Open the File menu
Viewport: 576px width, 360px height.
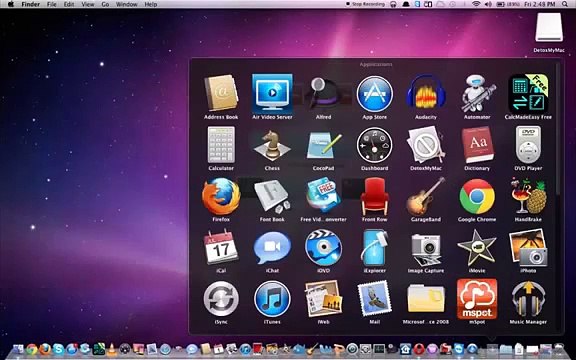pos(51,4)
